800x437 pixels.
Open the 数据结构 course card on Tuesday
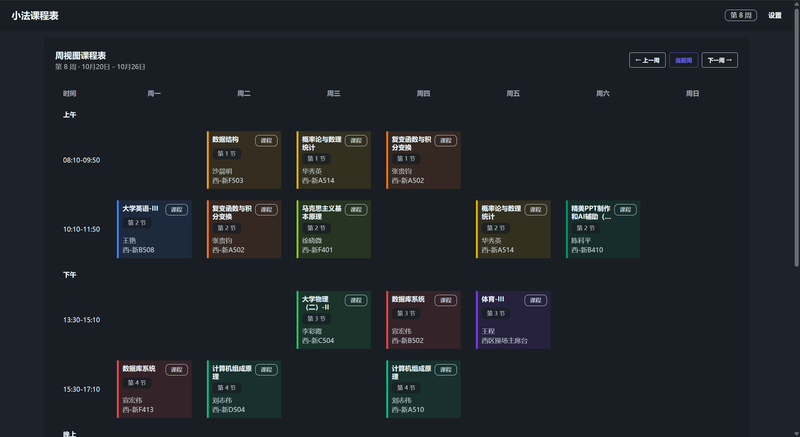[244, 160]
